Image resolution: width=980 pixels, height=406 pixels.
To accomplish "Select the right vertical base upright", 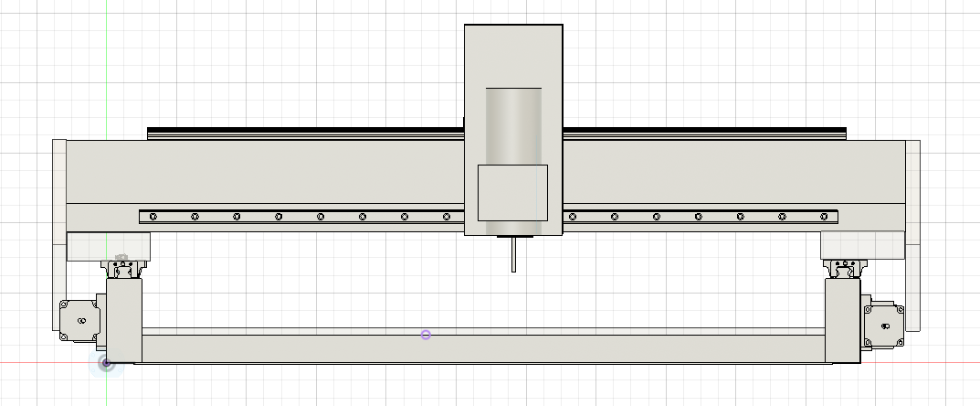I will (843, 320).
